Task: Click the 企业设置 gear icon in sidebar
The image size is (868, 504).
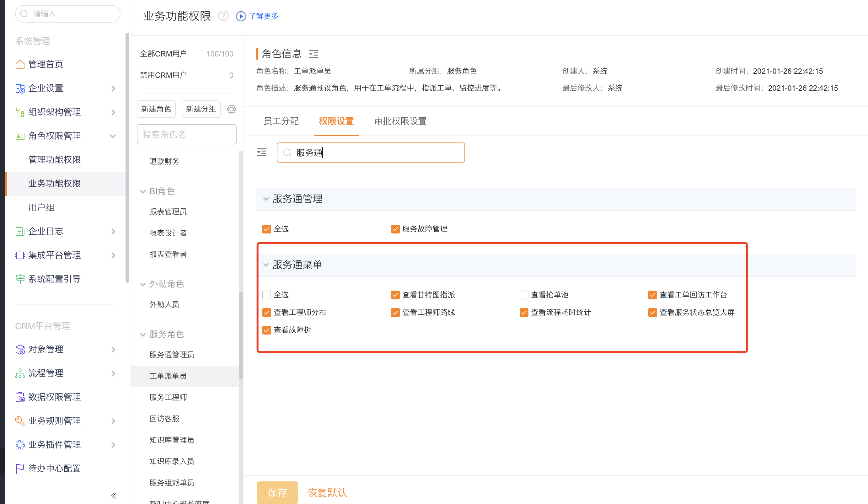Action: tap(20, 88)
